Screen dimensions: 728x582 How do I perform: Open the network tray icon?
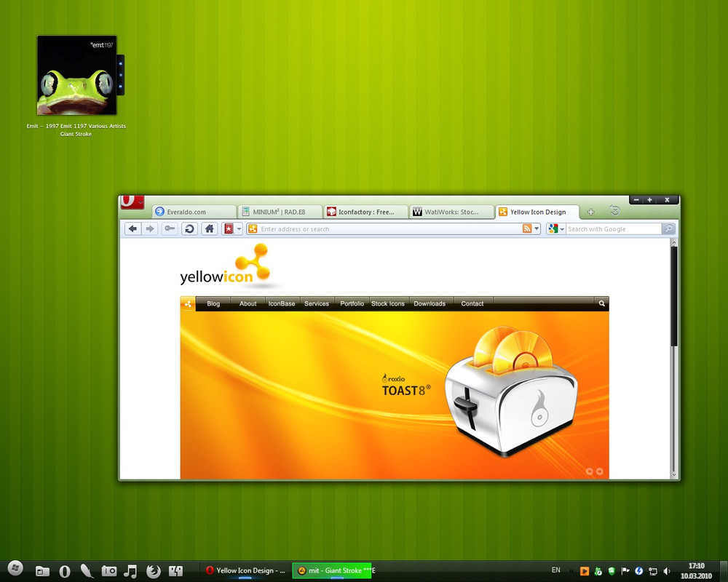click(x=653, y=571)
